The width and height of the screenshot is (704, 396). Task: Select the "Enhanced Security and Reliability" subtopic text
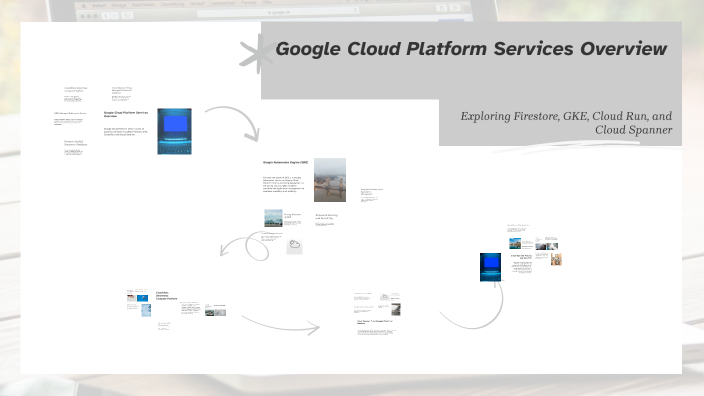coord(326,216)
